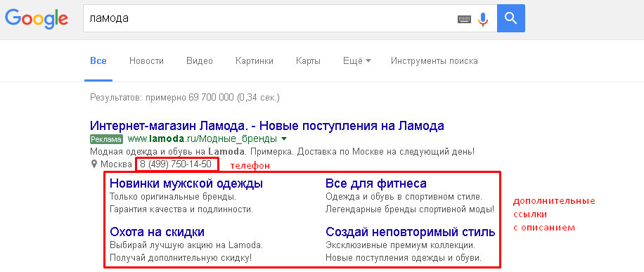
Task: Click the search field containing ламода
Action: tap(269, 18)
